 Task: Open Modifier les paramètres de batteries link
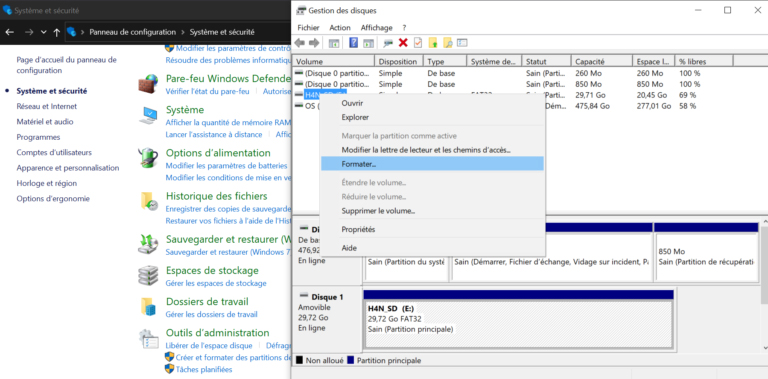tap(226, 166)
